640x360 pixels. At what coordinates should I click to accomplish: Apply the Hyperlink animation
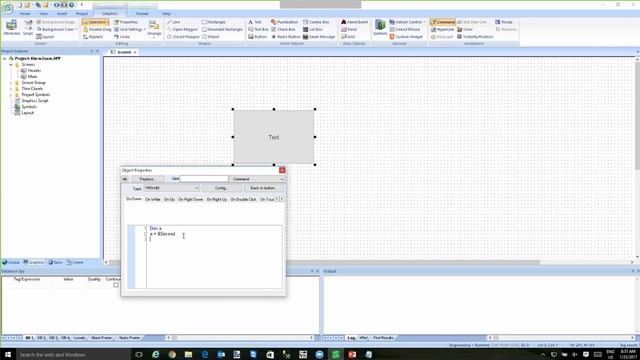tap(442, 29)
